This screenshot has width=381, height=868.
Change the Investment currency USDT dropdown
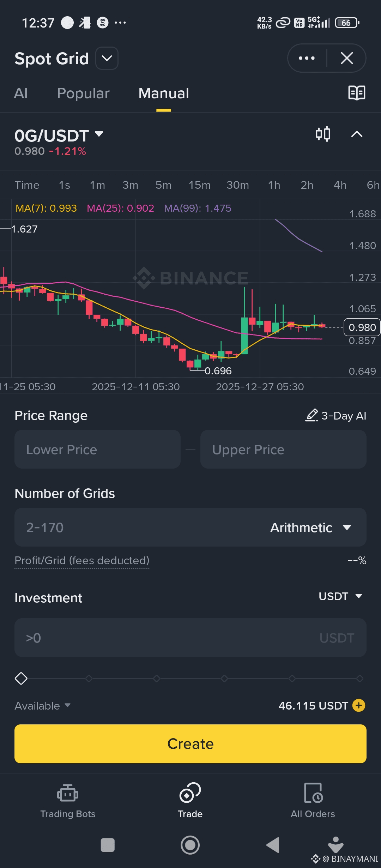click(340, 596)
